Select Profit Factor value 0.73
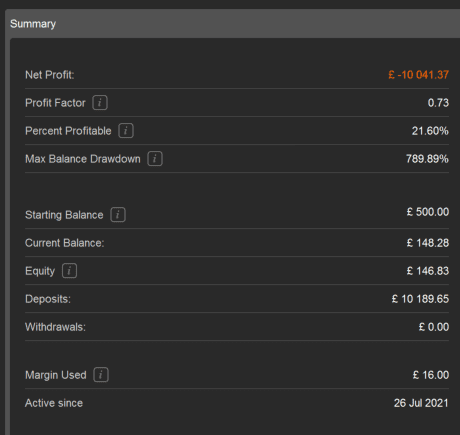Image resolution: width=460 pixels, height=435 pixels. tap(438, 103)
